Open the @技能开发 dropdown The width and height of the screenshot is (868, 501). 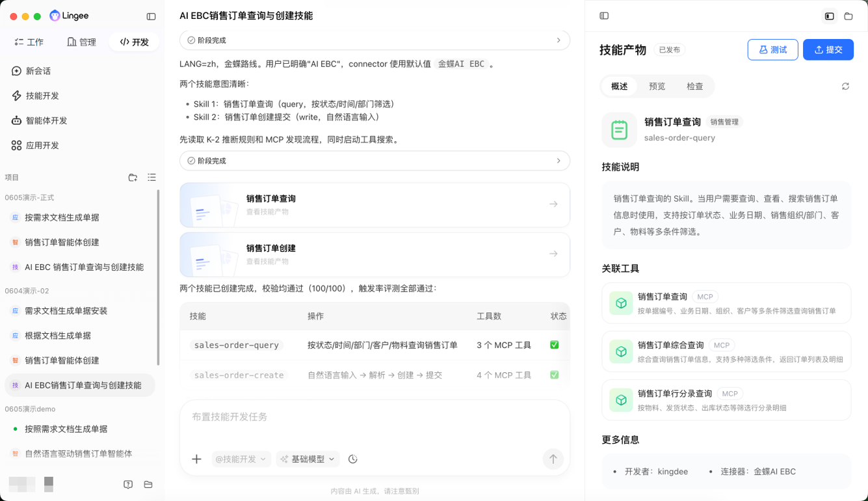(241, 459)
